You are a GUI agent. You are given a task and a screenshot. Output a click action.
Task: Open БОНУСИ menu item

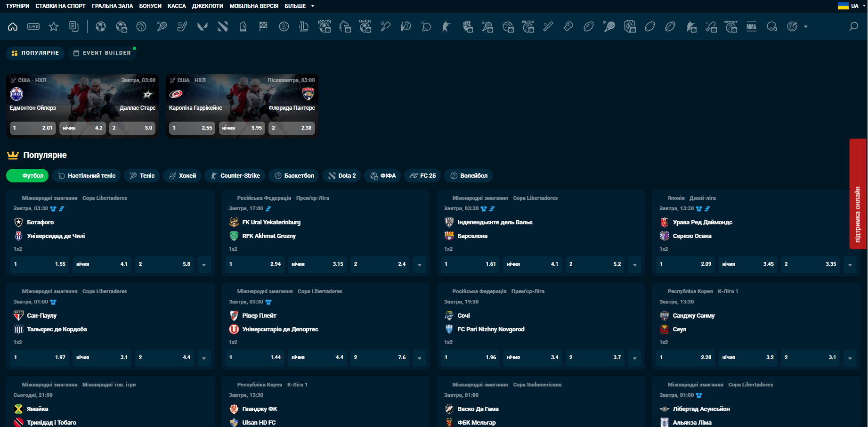[x=150, y=6]
